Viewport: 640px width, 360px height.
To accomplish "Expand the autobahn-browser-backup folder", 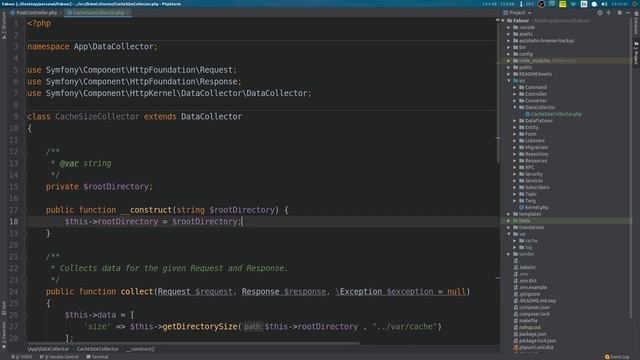I will pyautogui.click(x=509, y=40).
